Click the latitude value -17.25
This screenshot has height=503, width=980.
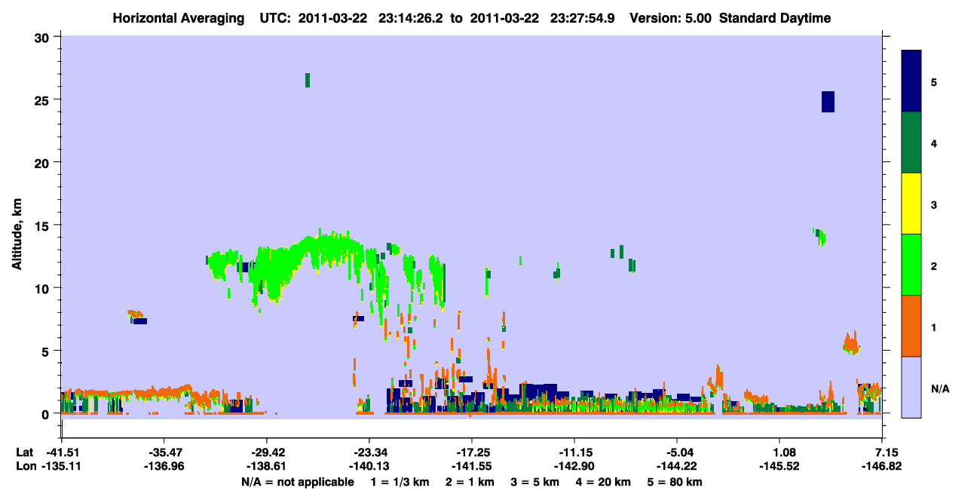(472, 452)
